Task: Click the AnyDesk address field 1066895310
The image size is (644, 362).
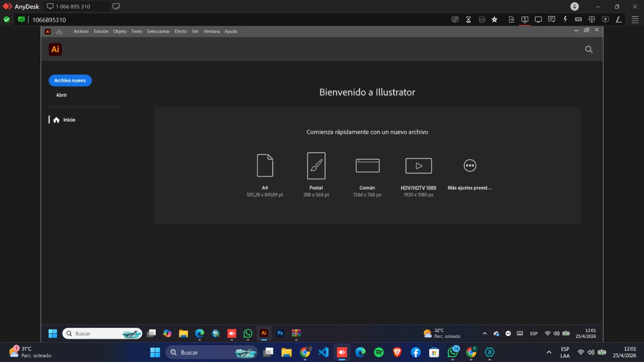Action: [x=49, y=20]
